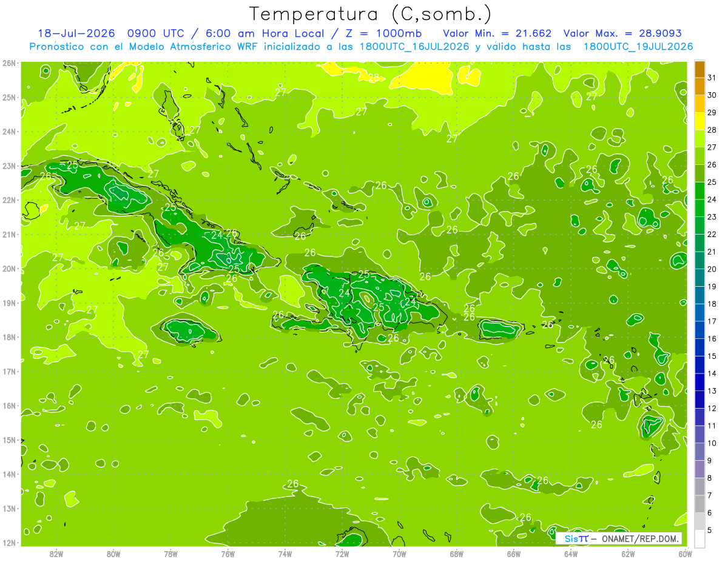
Task: Click the "82W" longitude axis label
Action: point(56,554)
